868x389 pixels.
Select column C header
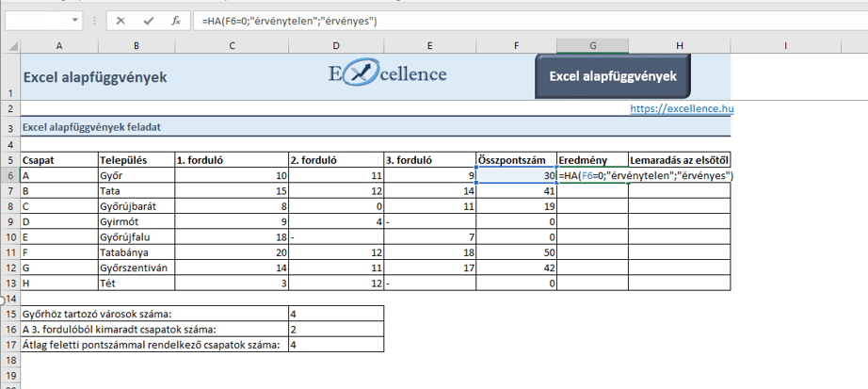click(232, 46)
